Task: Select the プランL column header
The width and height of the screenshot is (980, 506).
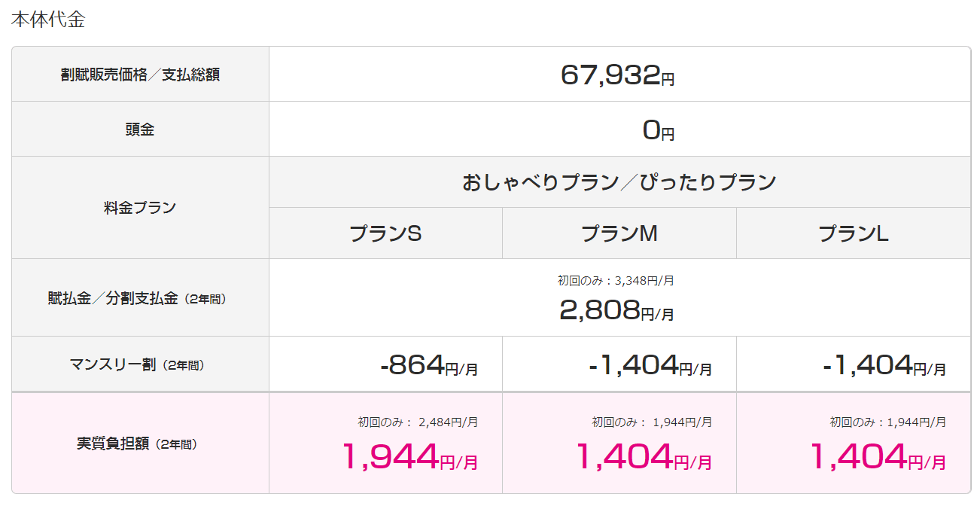Action: (x=854, y=233)
